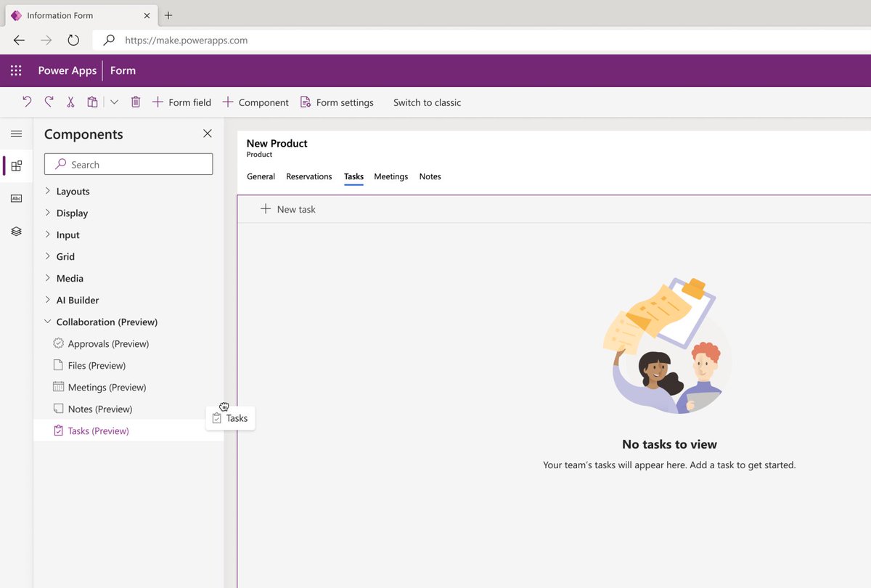Open the paste options chevron dropdown
871x588 pixels.
pyautogui.click(x=114, y=102)
